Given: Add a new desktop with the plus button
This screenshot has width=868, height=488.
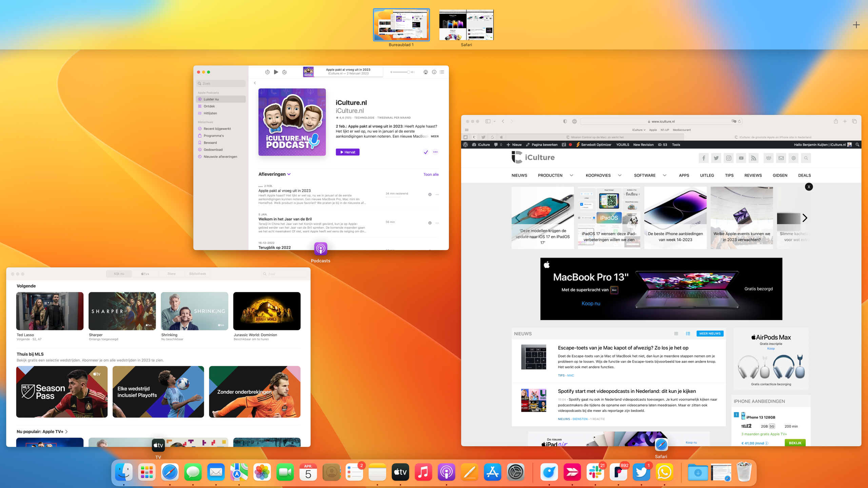Looking at the screenshot, I should pos(856,25).
